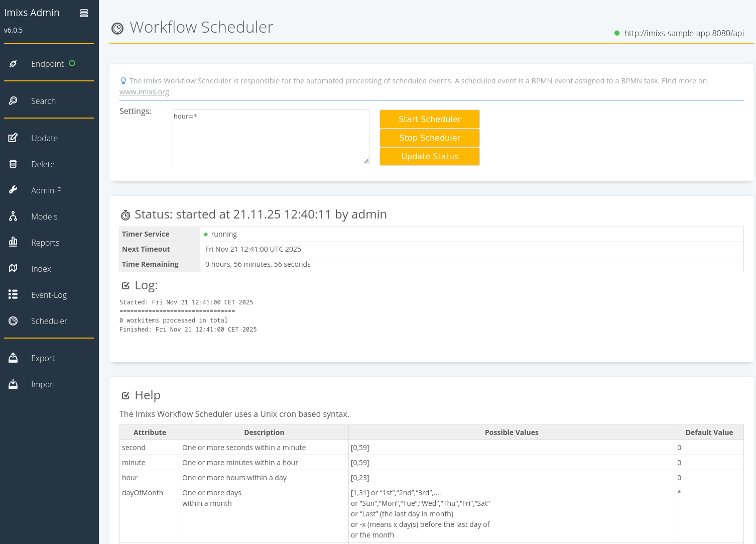Click the Event-Log list icon
Viewport: 756px width, 544px height.
tap(13, 295)
